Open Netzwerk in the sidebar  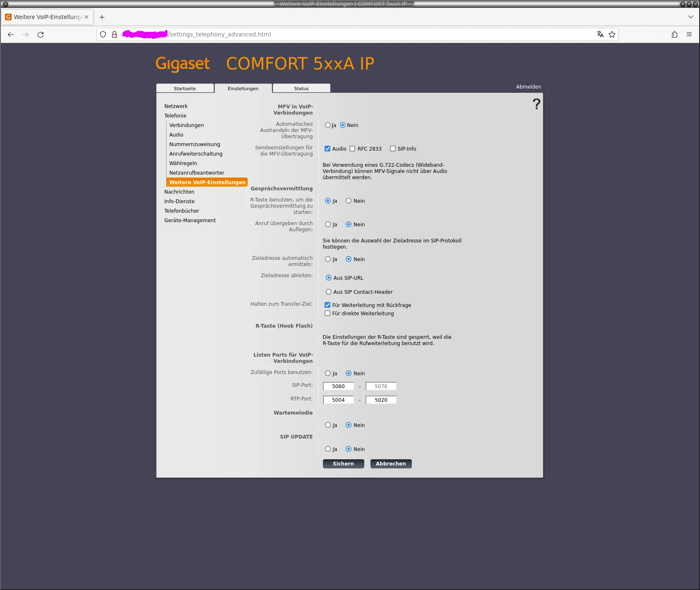click(176, 106)
